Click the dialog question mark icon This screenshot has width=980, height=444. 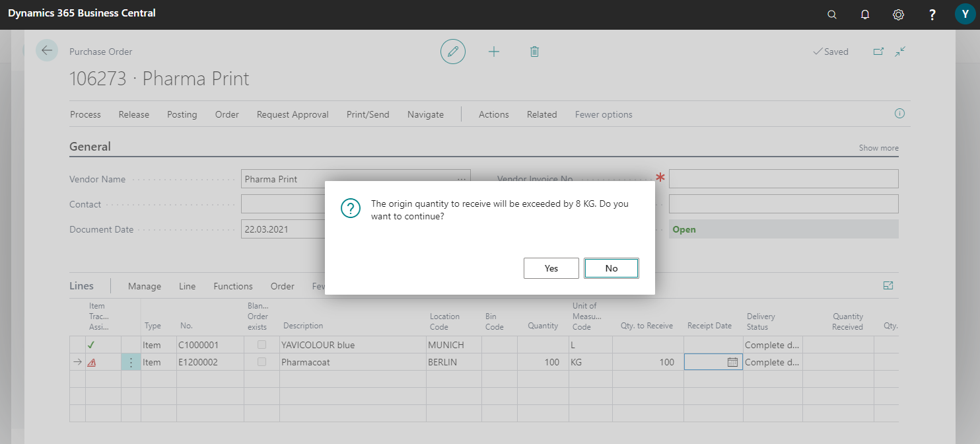click(x=350, y=208)
